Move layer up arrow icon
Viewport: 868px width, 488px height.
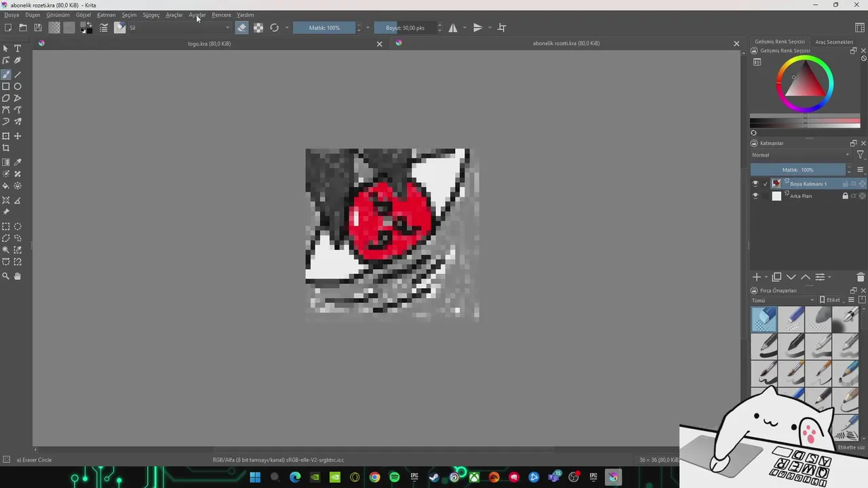pos(806,277)
